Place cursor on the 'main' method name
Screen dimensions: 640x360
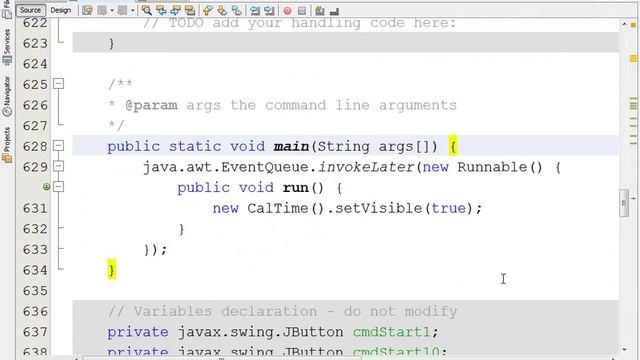[291, 146]
